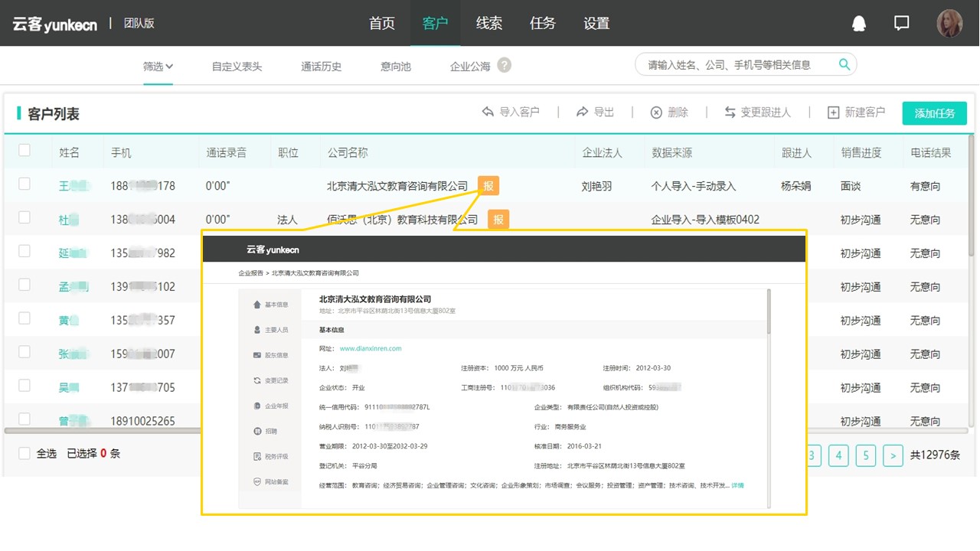Open the 线索 tab
This screenshot has width=980, height=551.
tap(489, 23)
